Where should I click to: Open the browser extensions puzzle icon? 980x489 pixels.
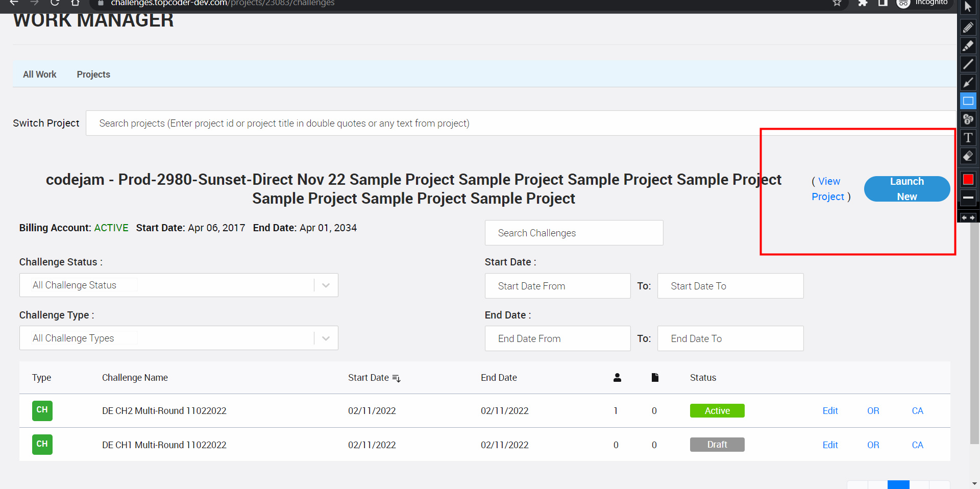pyautogui.click(x=863, y=3)
